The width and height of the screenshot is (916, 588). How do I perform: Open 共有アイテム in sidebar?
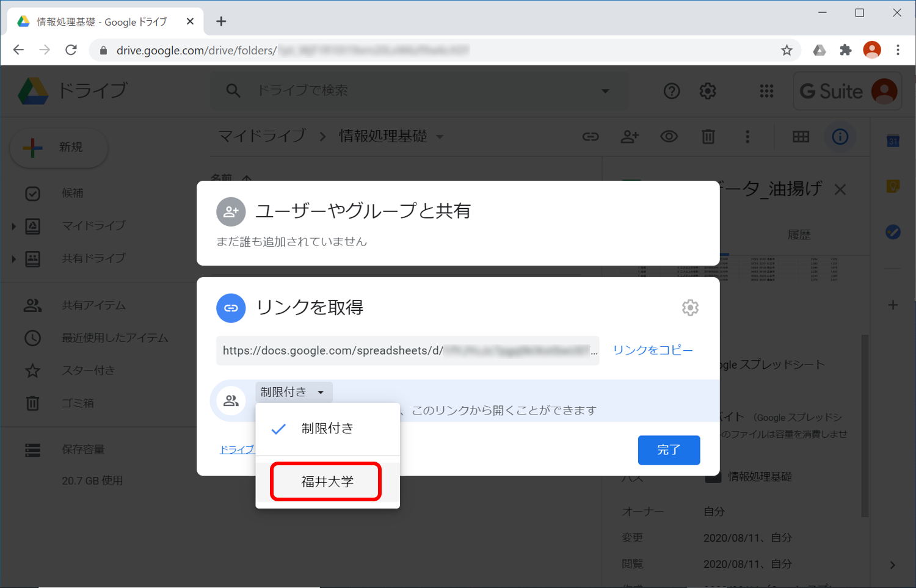tap(93, 305)
